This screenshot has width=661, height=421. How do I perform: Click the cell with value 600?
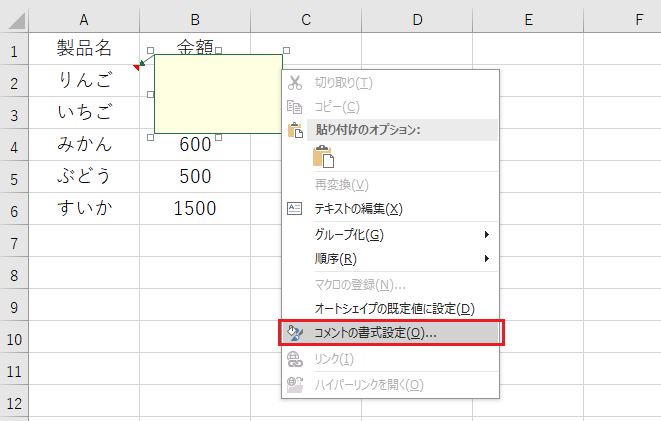pyautogui.click(x=195, y=147)
